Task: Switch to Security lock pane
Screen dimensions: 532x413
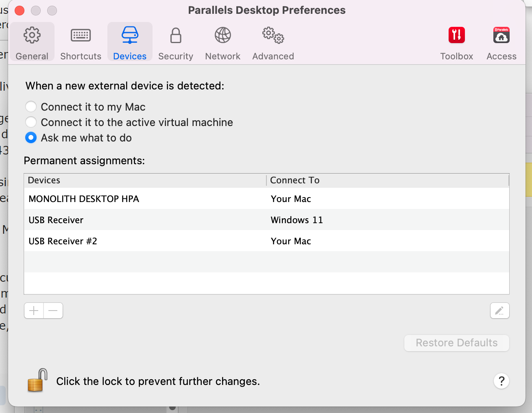Action: click(176, 42)
